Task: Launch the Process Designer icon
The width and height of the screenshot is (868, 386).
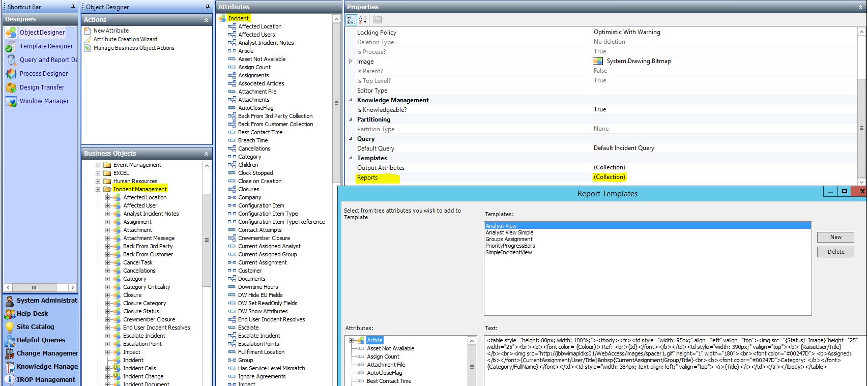Action: [x=11, y=74]
